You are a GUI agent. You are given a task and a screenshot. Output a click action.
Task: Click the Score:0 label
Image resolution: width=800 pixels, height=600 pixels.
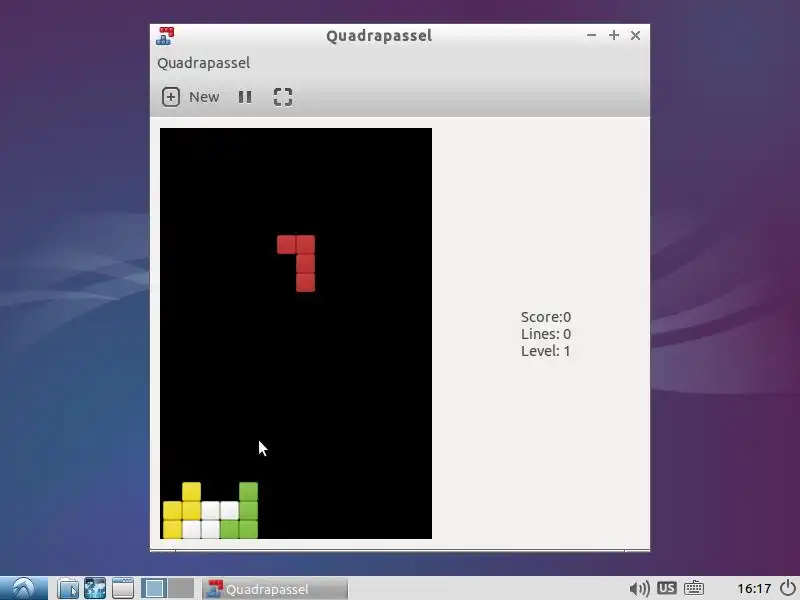point(545,317)
